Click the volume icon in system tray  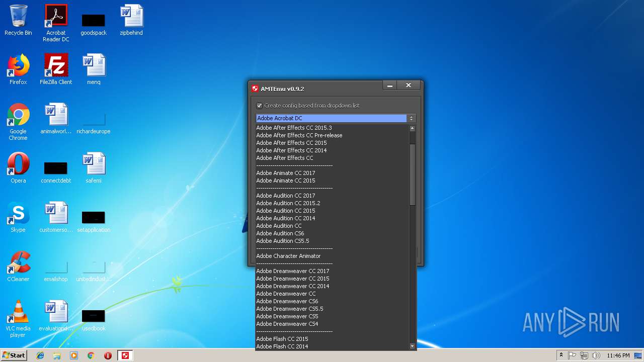(596, 355)
